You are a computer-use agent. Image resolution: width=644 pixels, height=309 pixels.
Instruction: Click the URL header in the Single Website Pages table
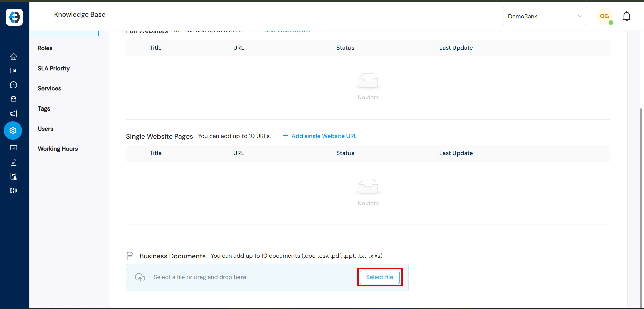[x=238, y=153]
